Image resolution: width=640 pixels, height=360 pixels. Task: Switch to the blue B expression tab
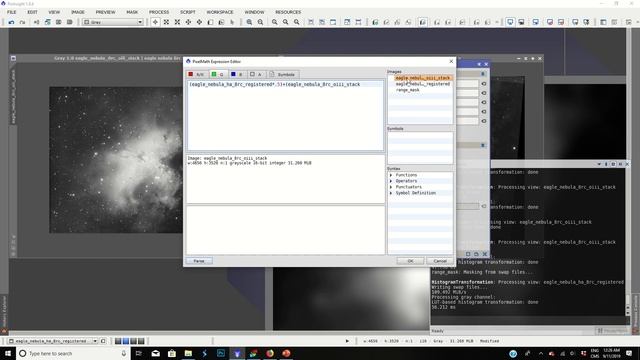237,74
